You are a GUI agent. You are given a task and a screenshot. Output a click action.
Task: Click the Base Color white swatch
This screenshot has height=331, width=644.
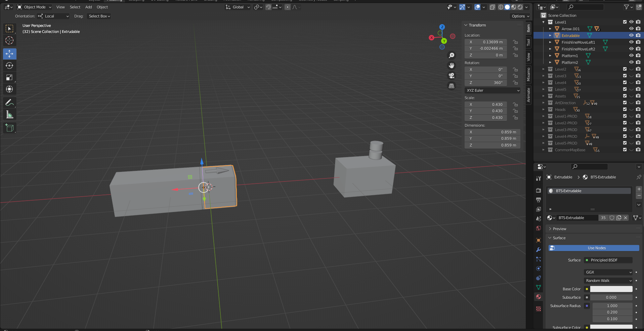(611, 289)
